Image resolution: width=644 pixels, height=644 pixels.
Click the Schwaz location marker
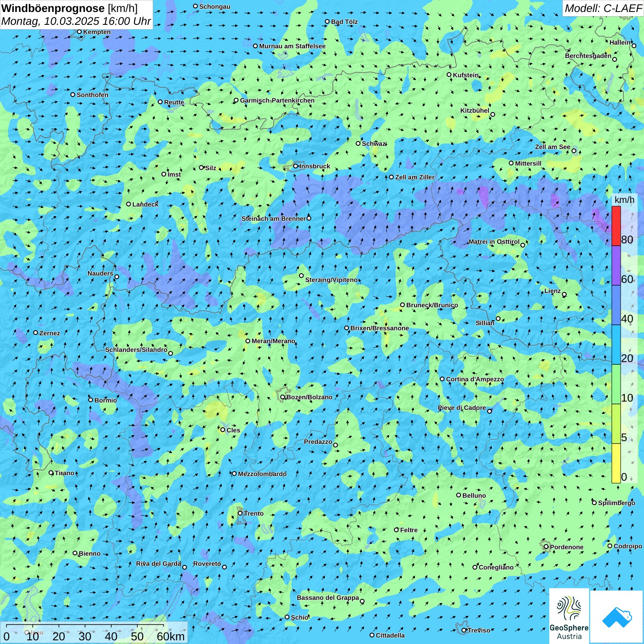pyautogui.click(x=358, y=143)
